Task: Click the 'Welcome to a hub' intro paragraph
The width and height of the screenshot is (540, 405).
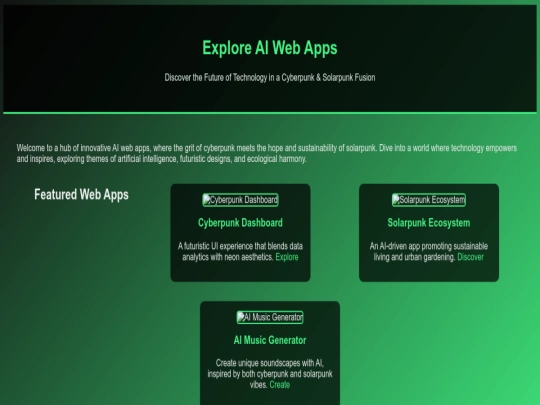Action: pos(267,154)
